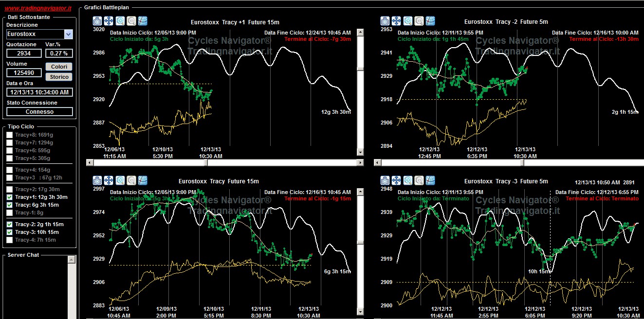644x319 pixels.
Task: Zoom out on Tracy -3 Future 5m chart
Action: tap(419, 180)
